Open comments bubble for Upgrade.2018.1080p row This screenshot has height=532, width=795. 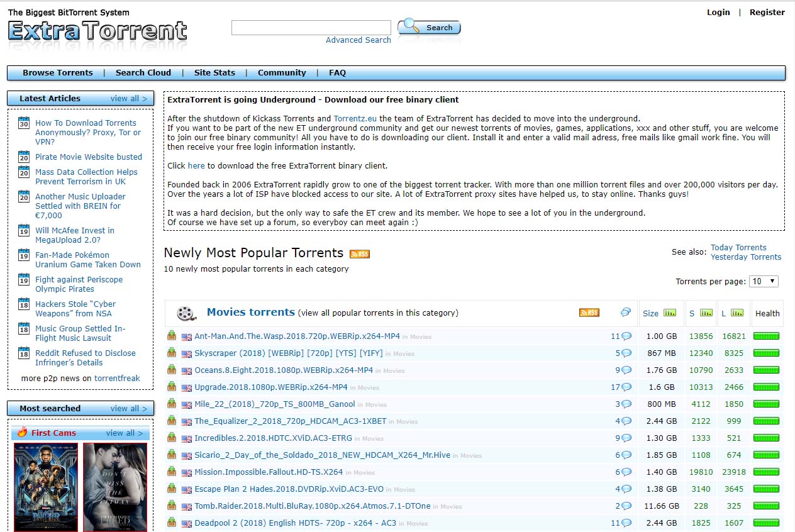626,387
